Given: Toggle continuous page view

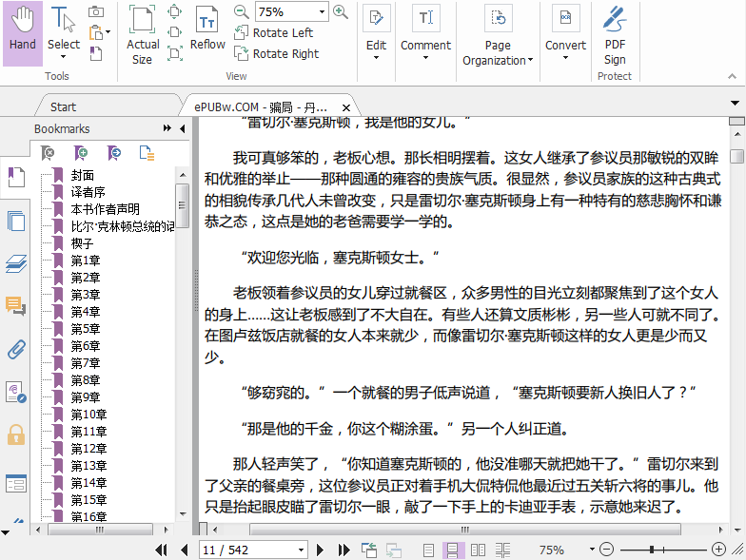Looking at the screenshot, I should pyautogui.click(x=453, y=550).
